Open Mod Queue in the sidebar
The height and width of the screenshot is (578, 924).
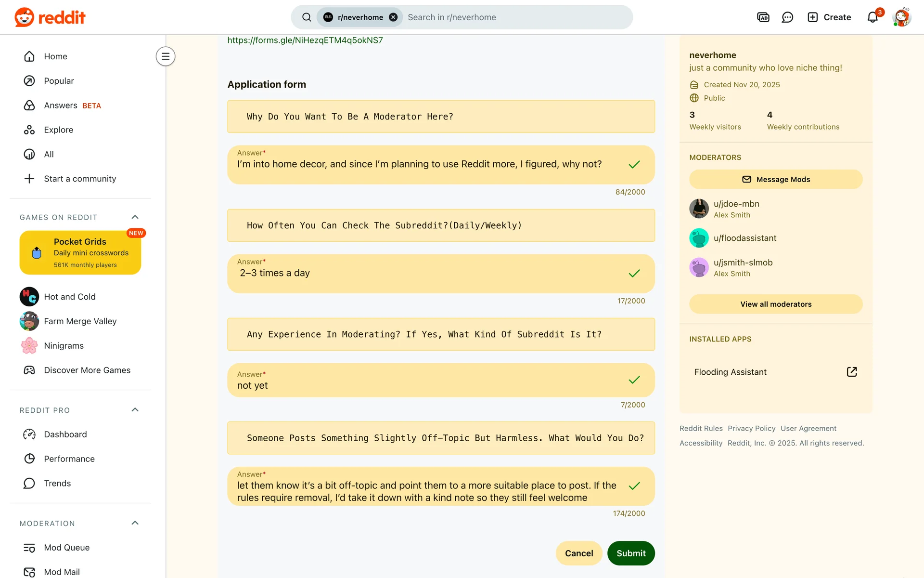tap(66, 548)
